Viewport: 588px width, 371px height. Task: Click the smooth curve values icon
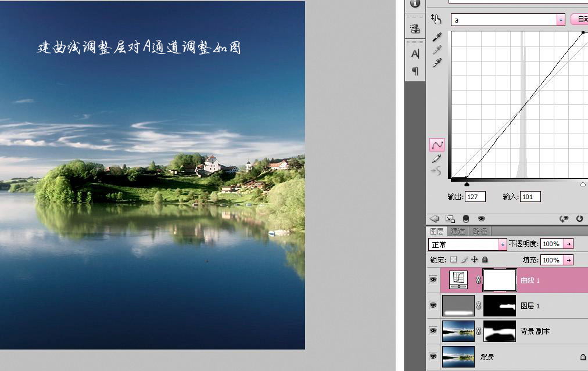tap(436, 171)
